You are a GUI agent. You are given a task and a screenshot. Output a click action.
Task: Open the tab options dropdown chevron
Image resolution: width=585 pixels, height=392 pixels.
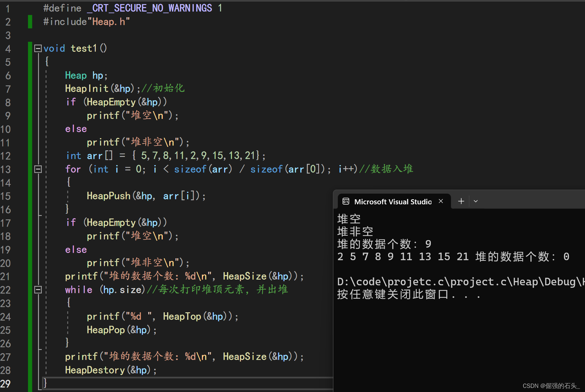tap(475, 201)
